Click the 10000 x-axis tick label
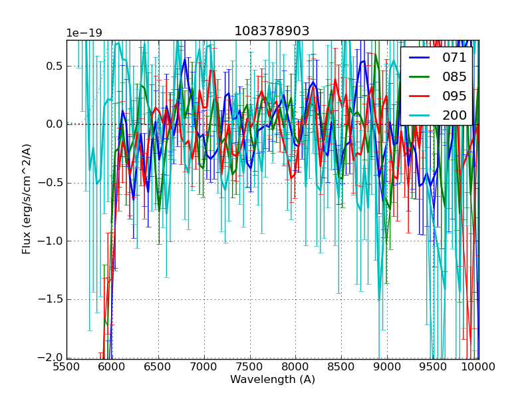 pos(479,366)
